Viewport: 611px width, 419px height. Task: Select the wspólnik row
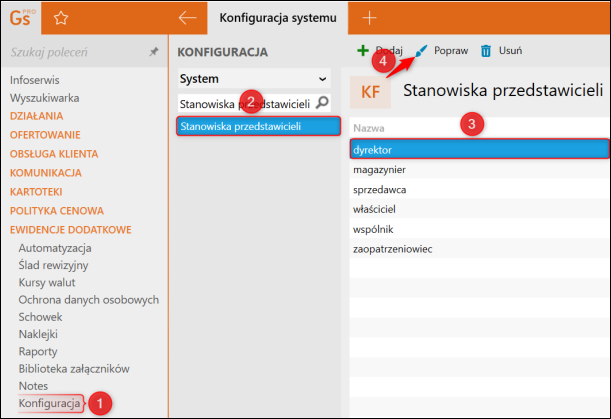(480, 229)
